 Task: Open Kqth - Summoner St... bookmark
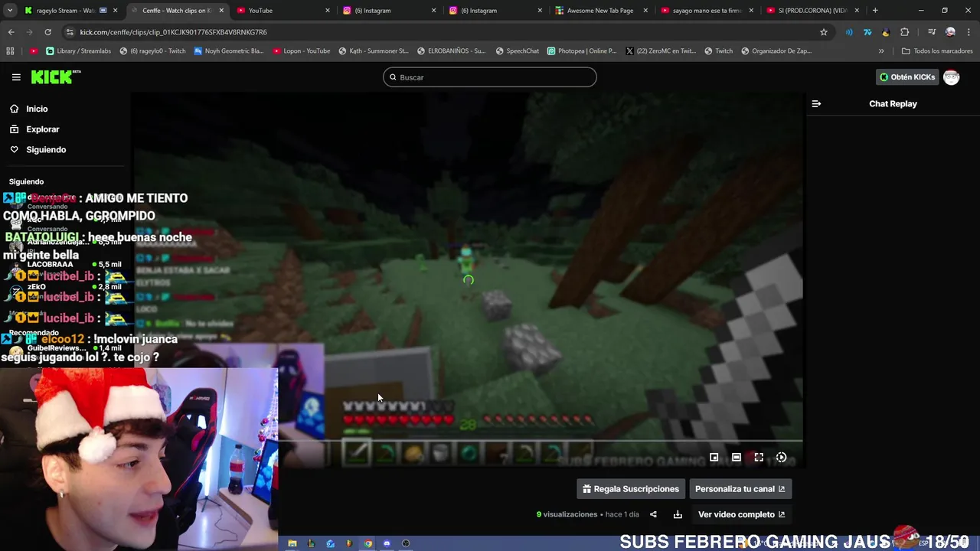point(372,51)
